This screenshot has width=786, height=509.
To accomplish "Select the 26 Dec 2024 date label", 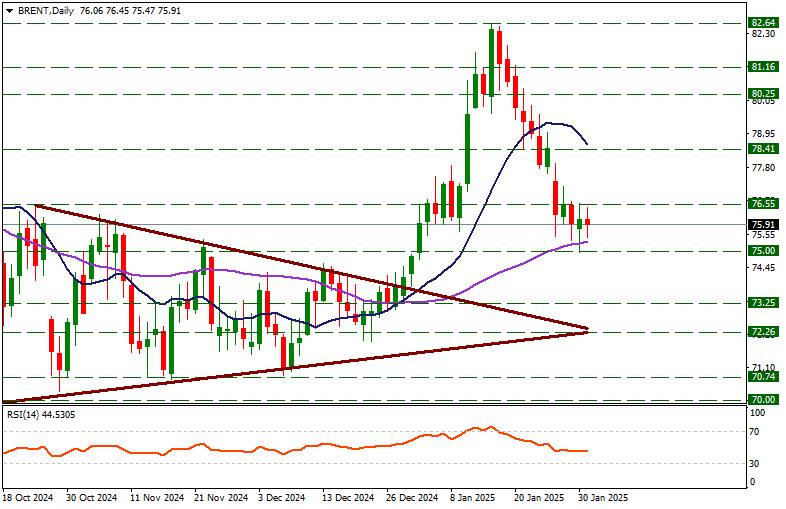I will [412, 498].
